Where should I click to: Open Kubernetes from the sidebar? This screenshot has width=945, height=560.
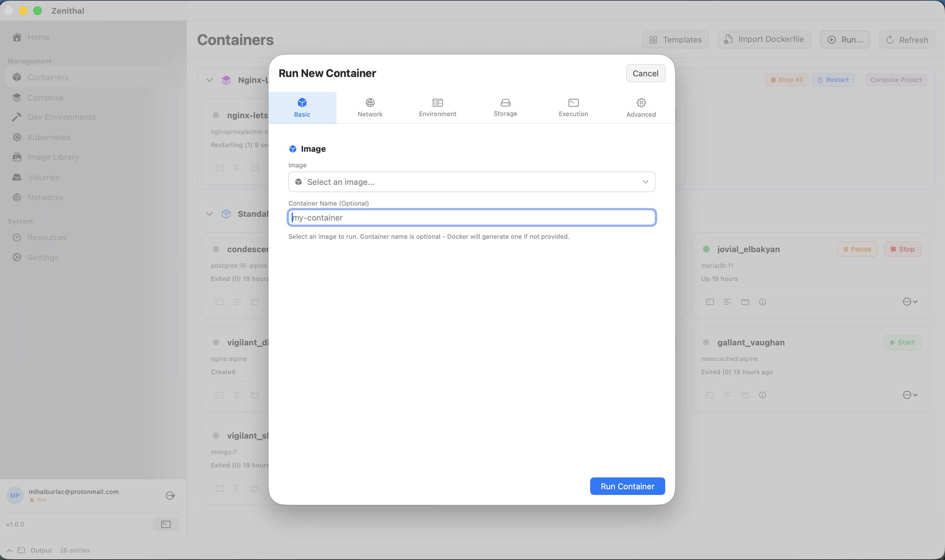tap(49, 137)
